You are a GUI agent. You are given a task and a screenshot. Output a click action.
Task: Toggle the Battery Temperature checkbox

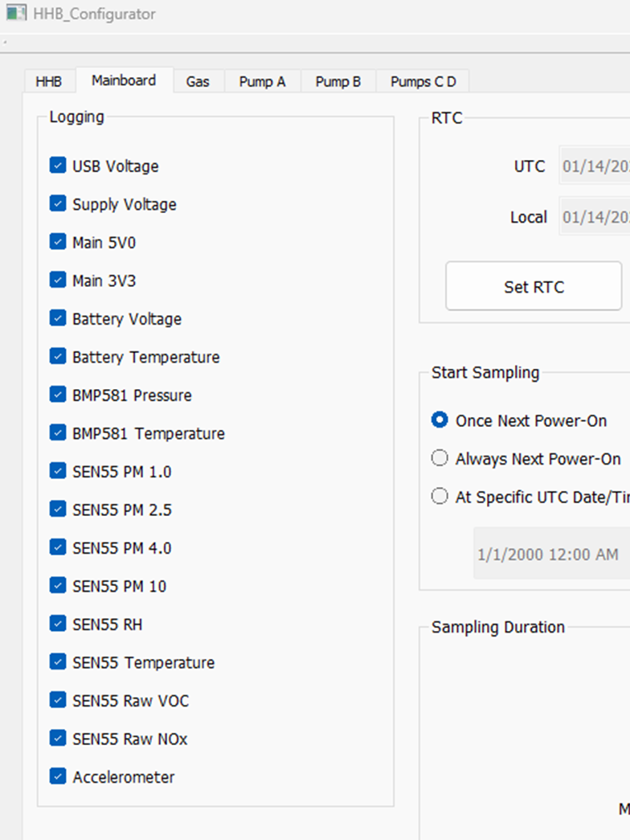(x=58, y=356)
